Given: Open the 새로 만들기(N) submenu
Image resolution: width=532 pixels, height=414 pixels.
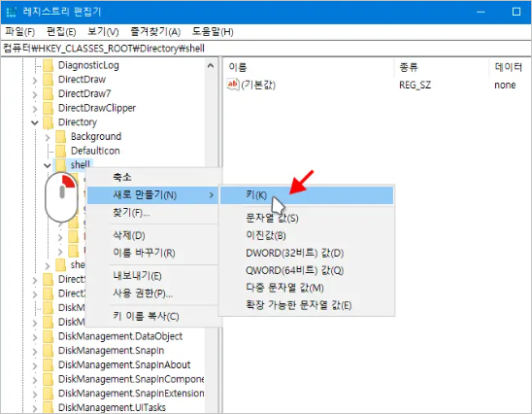Looking at the screenshot, I should (152, 195).
